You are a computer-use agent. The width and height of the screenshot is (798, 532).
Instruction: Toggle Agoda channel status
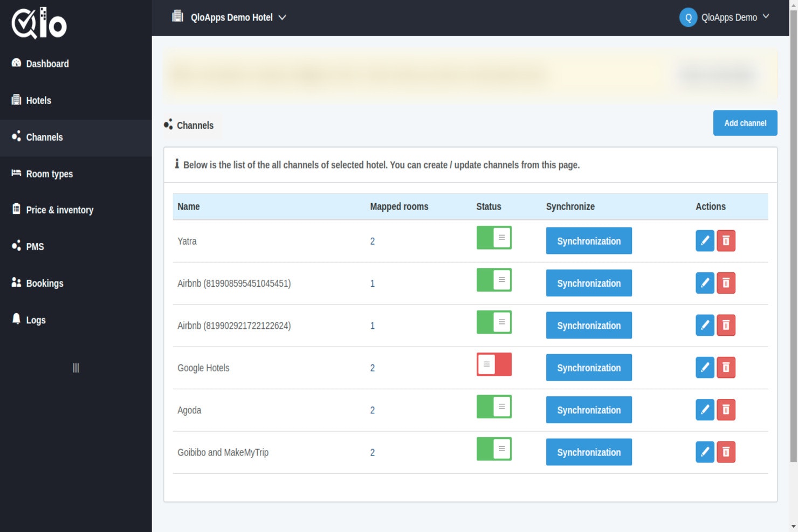click(494, 407)
